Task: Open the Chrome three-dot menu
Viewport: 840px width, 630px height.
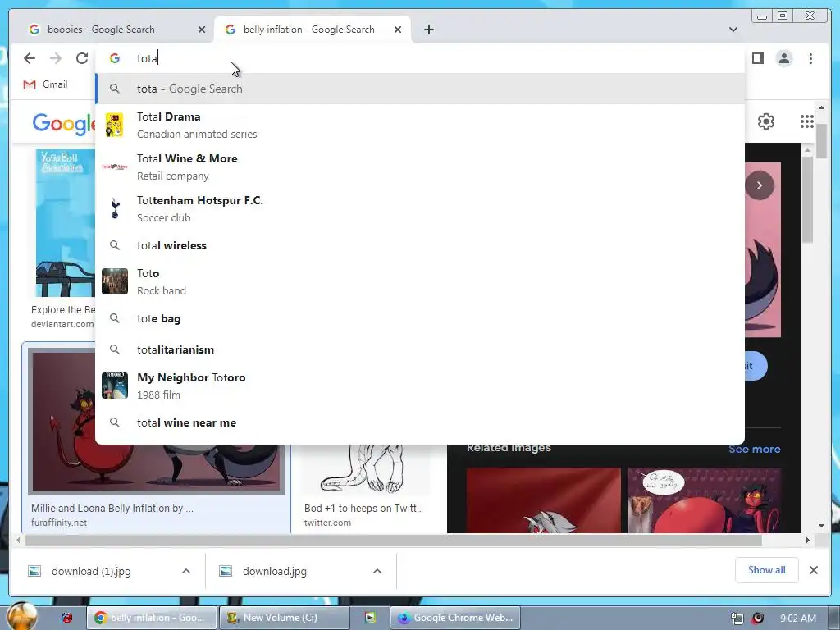Action: pos(810,58)
